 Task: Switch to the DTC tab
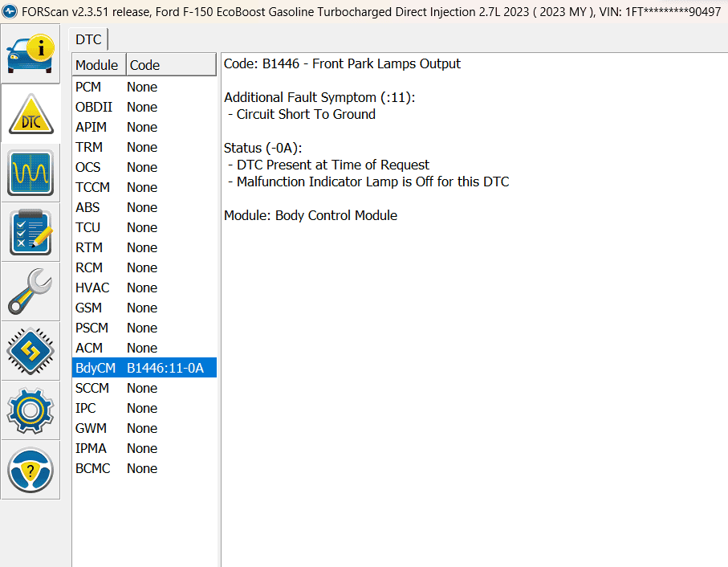pyautogui.click(x=87, y=39)
